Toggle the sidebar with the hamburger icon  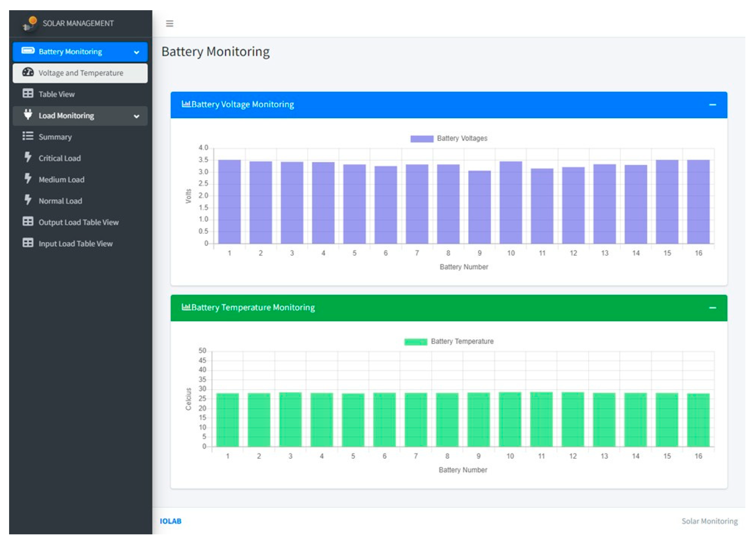point(170,24)
